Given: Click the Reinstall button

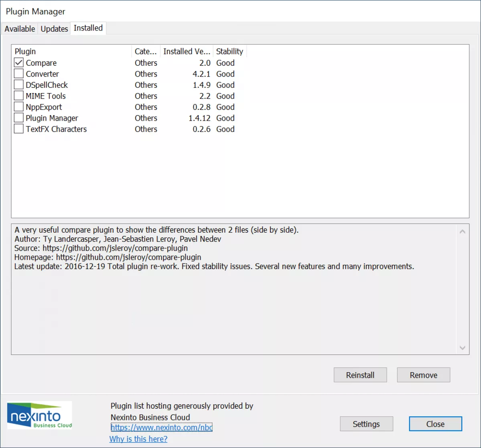Looking at the screenshot, I should click(x=360, y=375).
